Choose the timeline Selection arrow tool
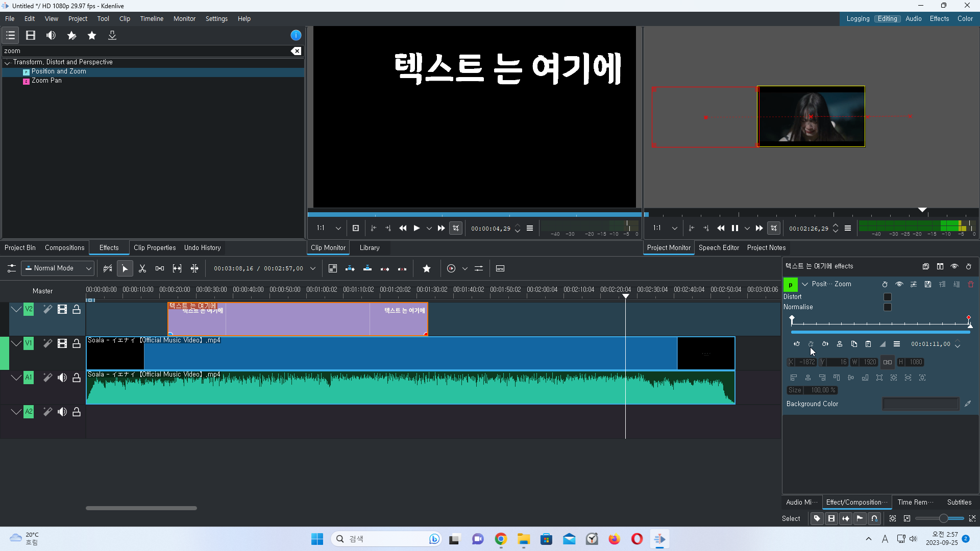The image size is (980, 551). [x=125, y=268]
